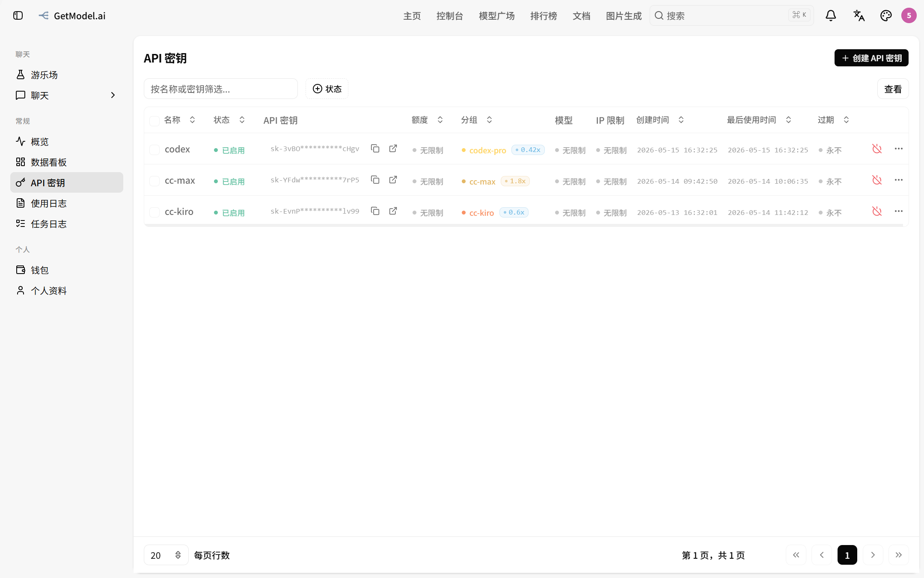The image size is (924, 578).
Task: Open the theme palette icon
Action: point(886,16)
